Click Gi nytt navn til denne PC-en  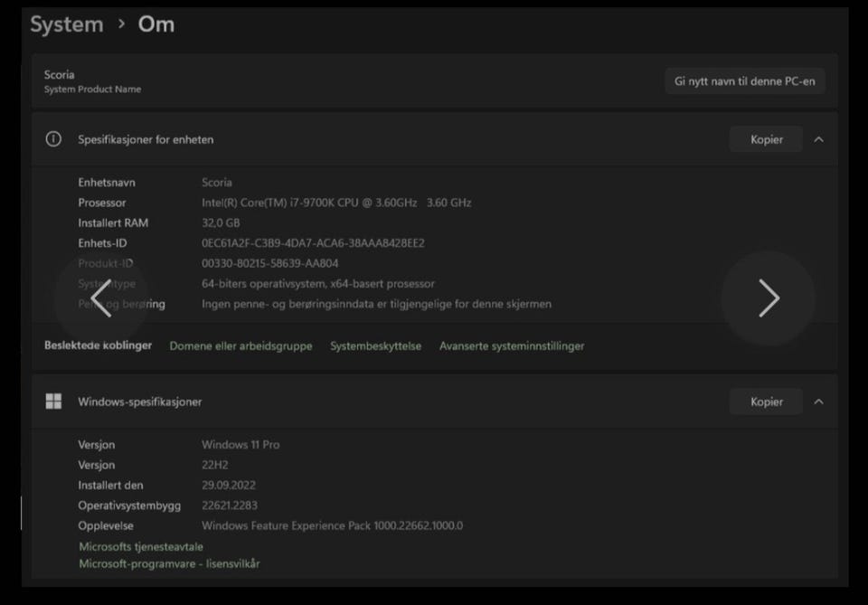(x=744, y=81)
